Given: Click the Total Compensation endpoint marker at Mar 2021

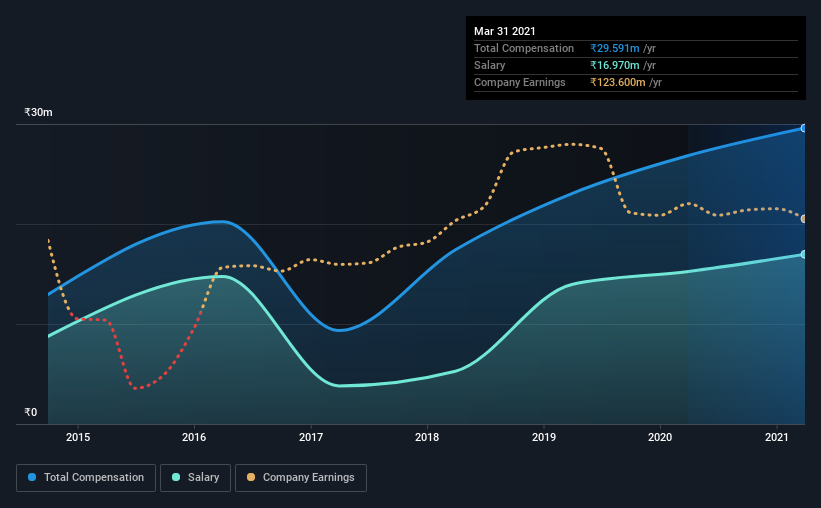Looking at the screenshot, I should click(x=803, y=128).
